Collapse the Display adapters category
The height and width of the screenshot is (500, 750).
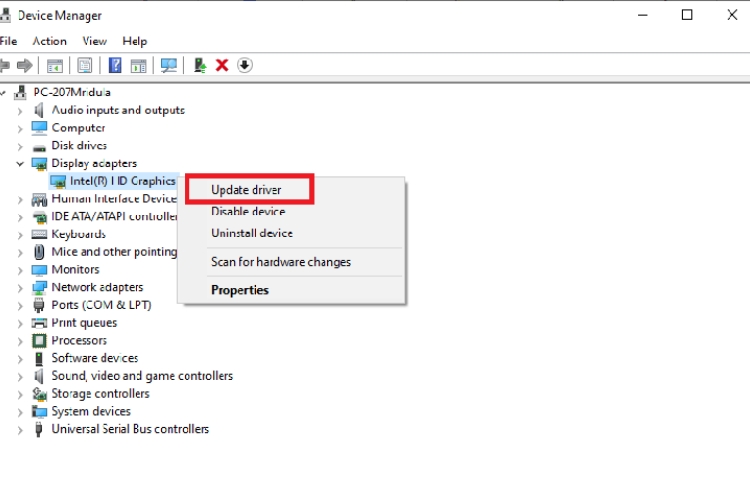click(x=20, y=163)
